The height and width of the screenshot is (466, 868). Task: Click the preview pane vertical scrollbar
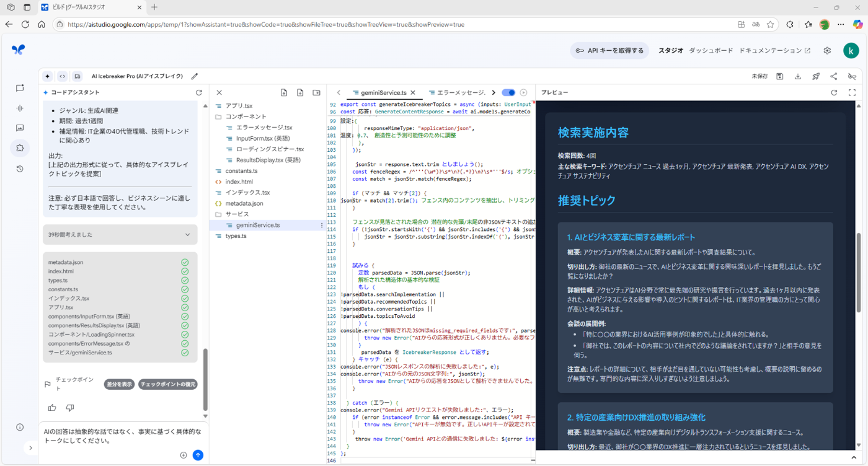coord(859,273)
